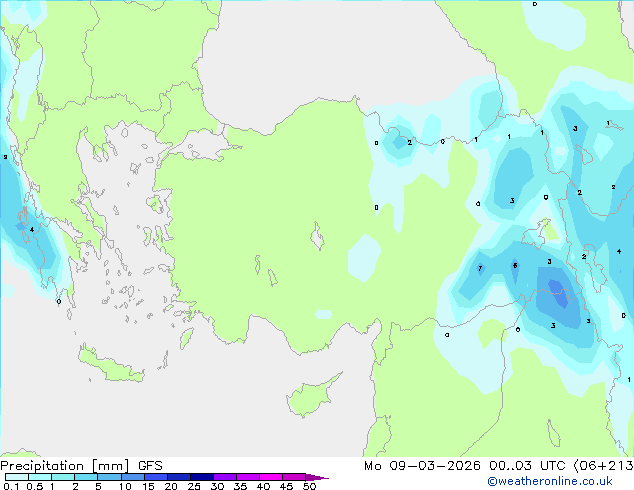This screenshot has height=490, width=634.
Task: Click the legend swatch for 0.1–0.5 mm
Action: pyautogui.click(x=17, y=477)
